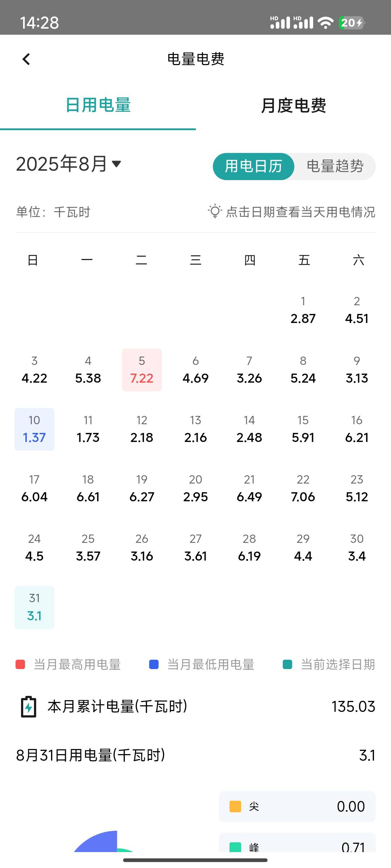The image size is (391, 868).
Task: Switch view to 用电日历
Action: [x=253, y=166]
